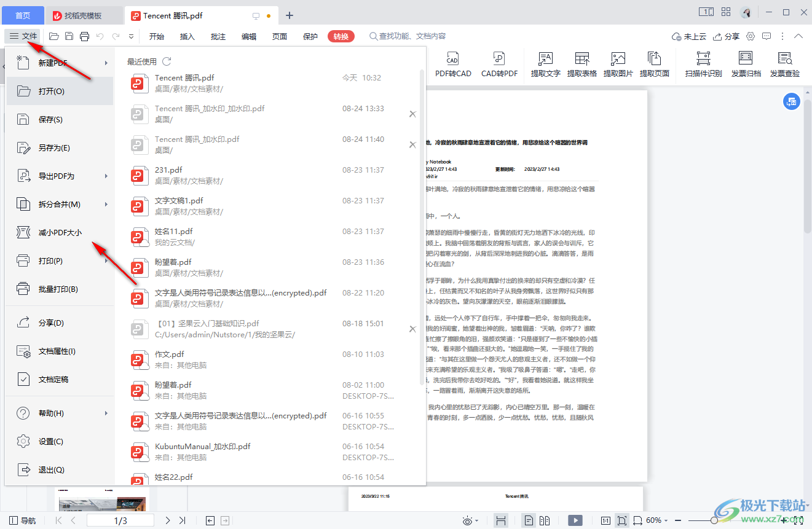812x529 pixels.
Task: Collapse the ribbon with the up chevron
Action: (798, 36)
